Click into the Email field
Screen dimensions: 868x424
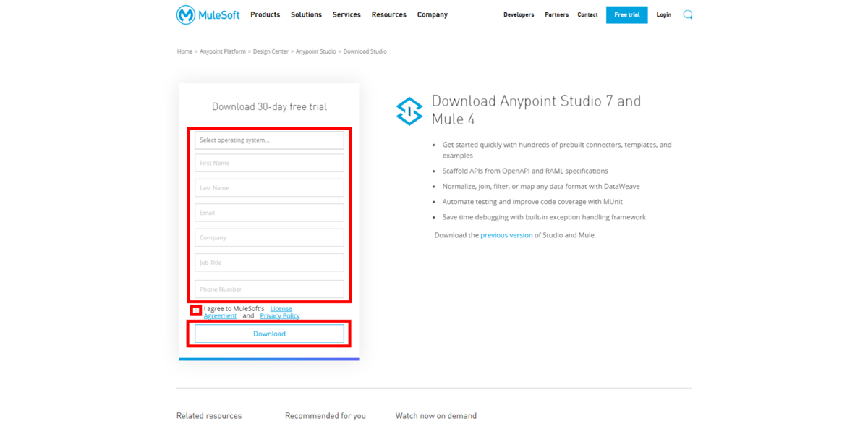pos(269,213)
